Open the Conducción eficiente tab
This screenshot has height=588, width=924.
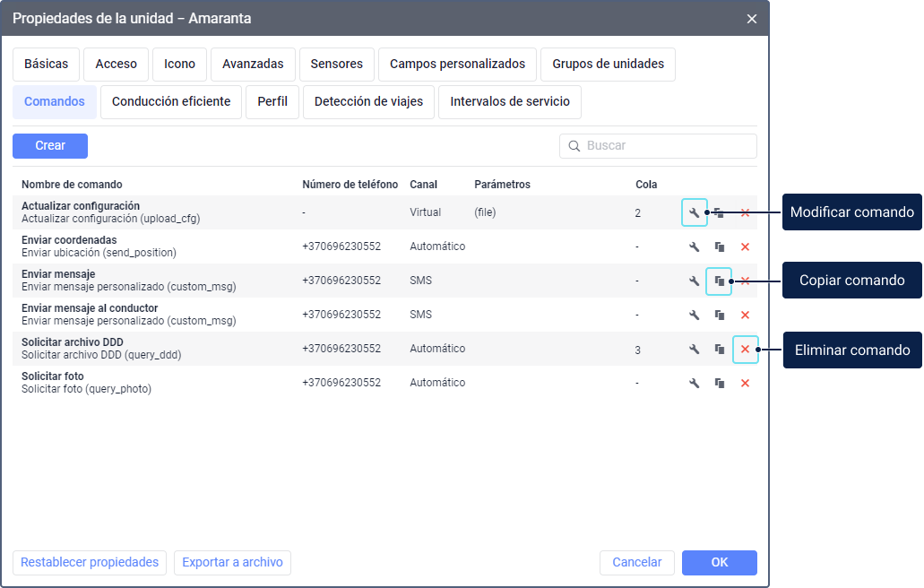click(171, 102)
